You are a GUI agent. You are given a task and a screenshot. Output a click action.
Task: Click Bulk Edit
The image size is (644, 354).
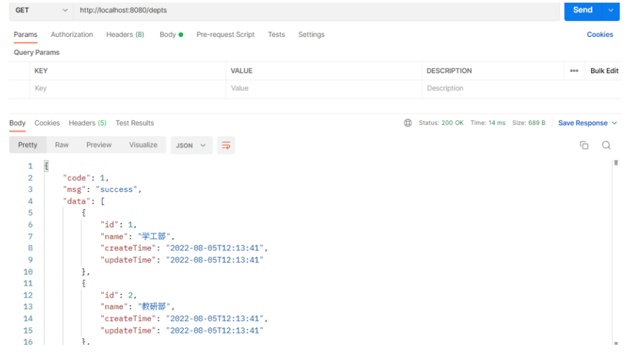click(x=604, y=71)
